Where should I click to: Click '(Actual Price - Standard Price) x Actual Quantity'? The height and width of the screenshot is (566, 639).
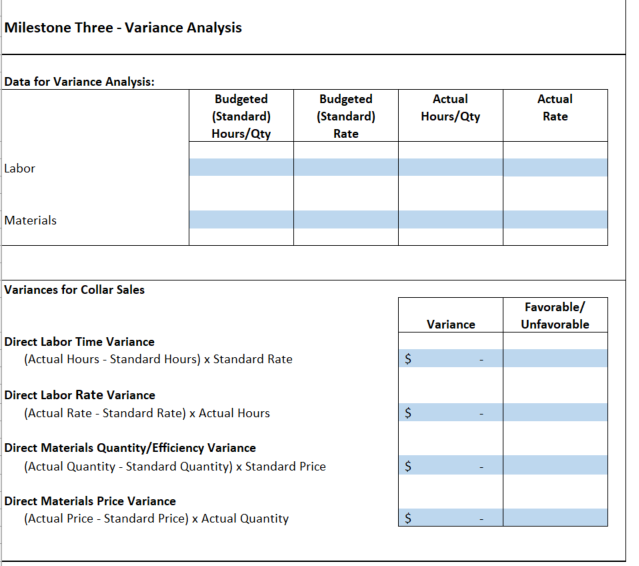(x=156, y=518)
